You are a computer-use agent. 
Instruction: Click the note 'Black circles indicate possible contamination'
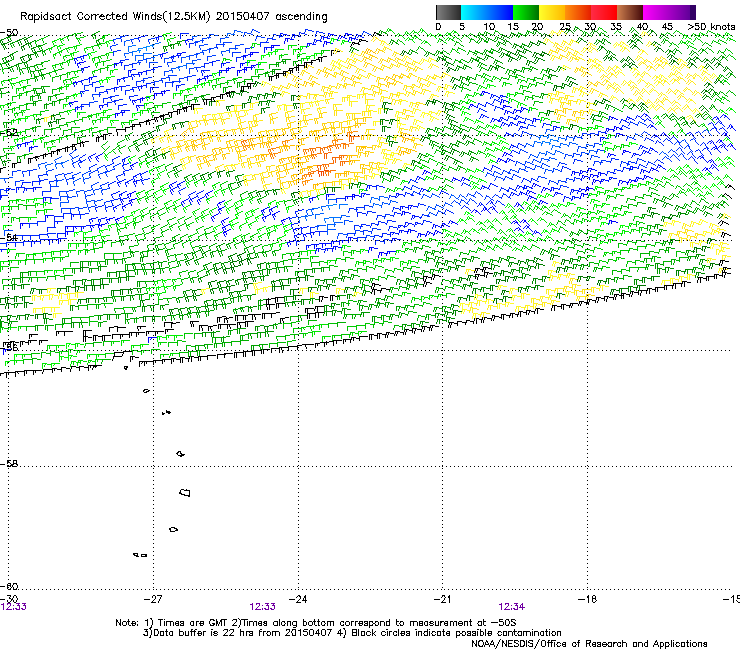[x=456, y=633]
